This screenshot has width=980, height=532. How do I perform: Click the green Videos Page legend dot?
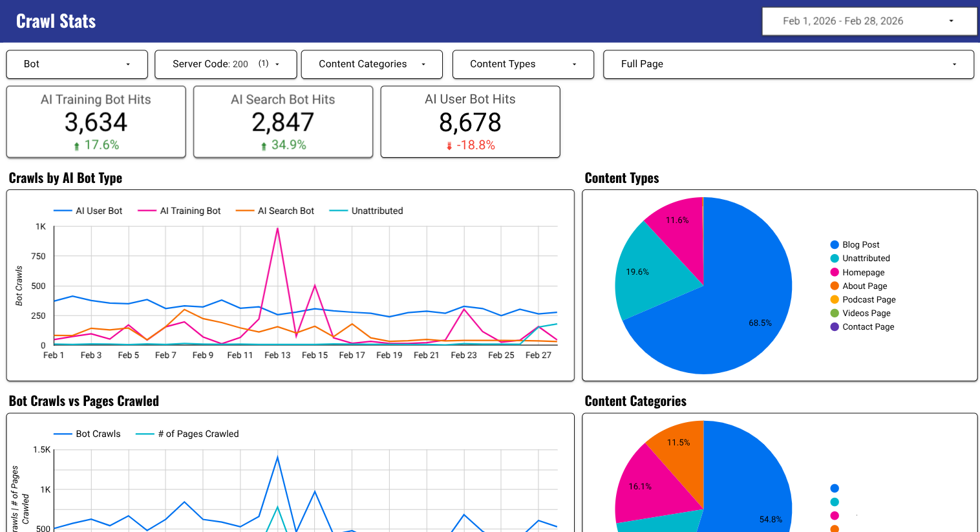(834, 313)
